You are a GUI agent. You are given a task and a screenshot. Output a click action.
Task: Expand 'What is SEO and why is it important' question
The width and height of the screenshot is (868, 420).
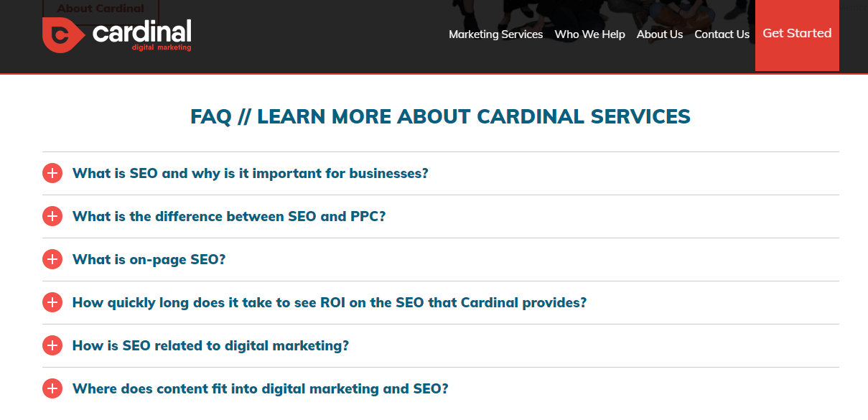coord(250,173)
